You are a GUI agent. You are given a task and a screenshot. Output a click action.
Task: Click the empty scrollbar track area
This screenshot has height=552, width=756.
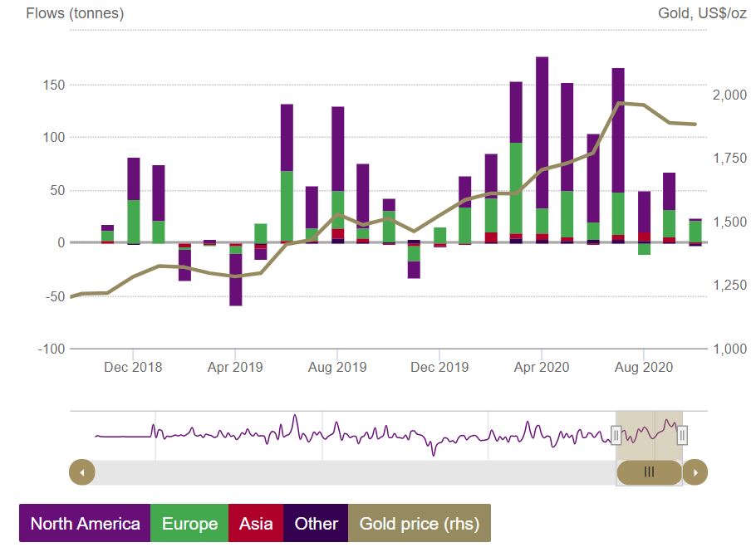click(x=349, y=472)
